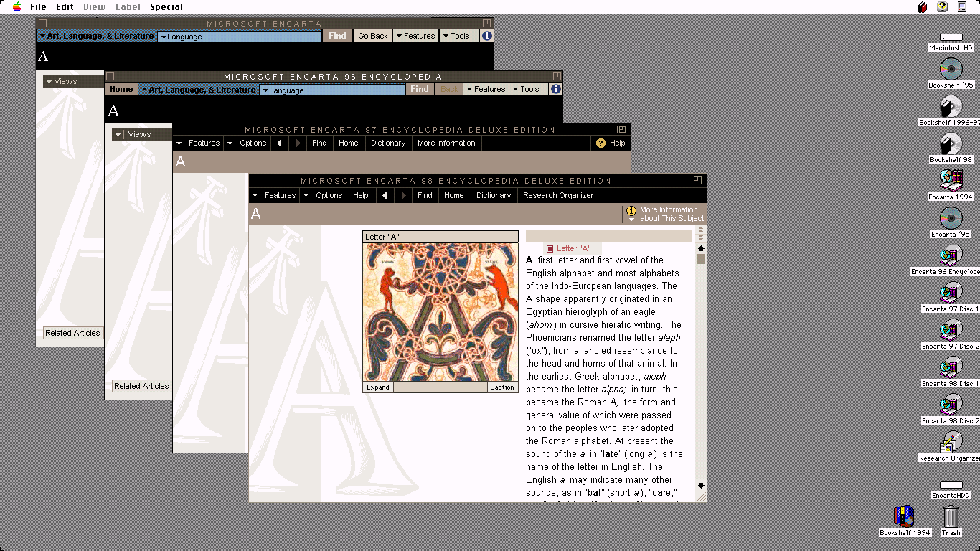This screenshot has height=551, width=980.
Task: Click scroll down arrow in Encarta 98 article
Action: click(x=701, y=486)
